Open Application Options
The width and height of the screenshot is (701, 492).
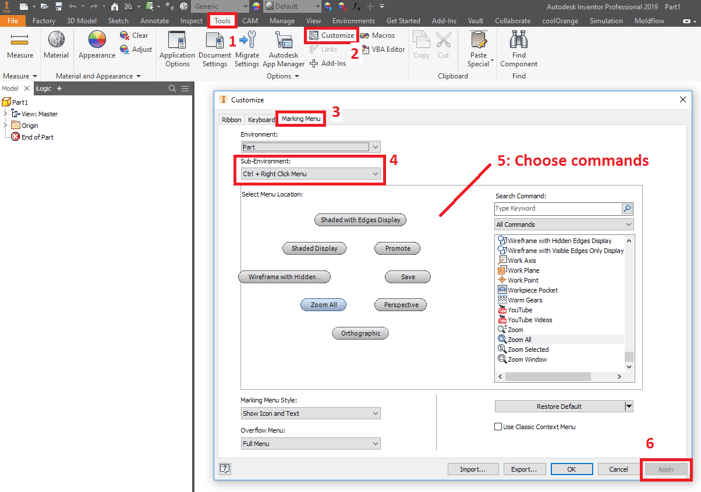tap(177, 49)
